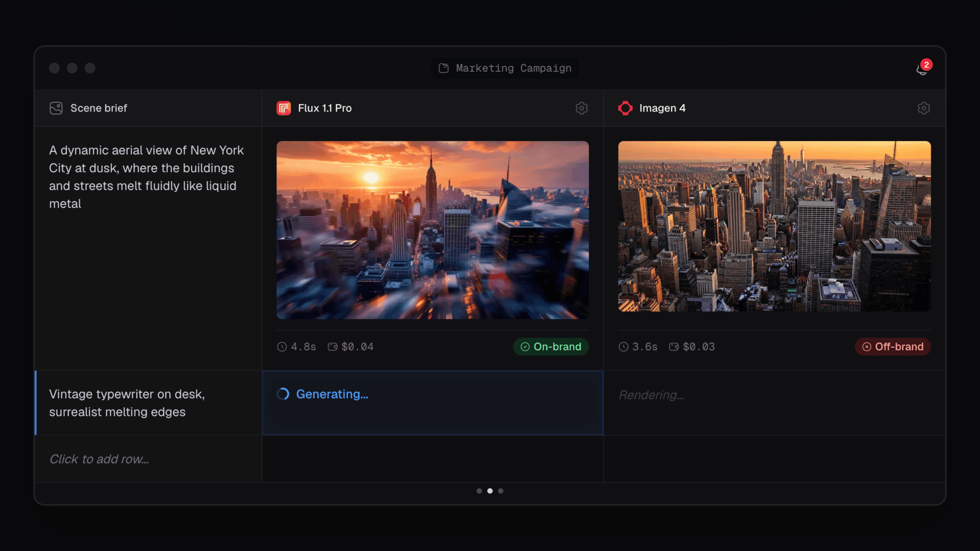The width and height of the screenshot is (980, 551).
Task: Select the first pagination dot
Action: 479,491
